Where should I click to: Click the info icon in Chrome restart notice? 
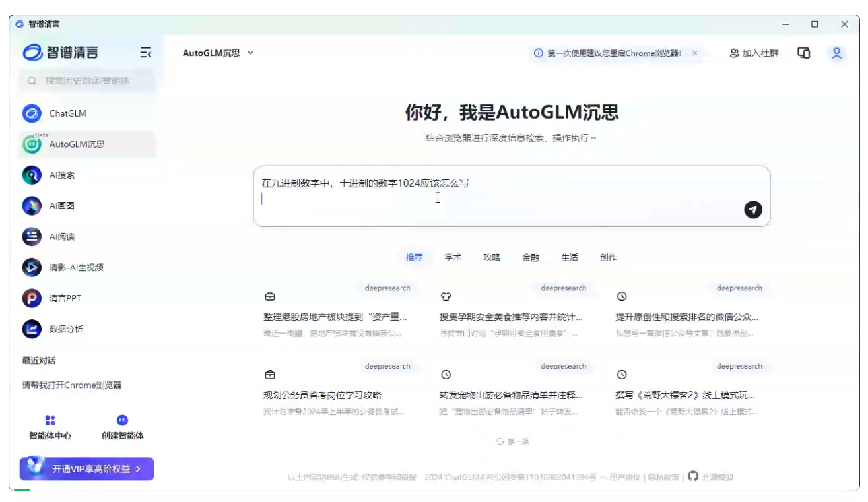click(x=539, y=53)
